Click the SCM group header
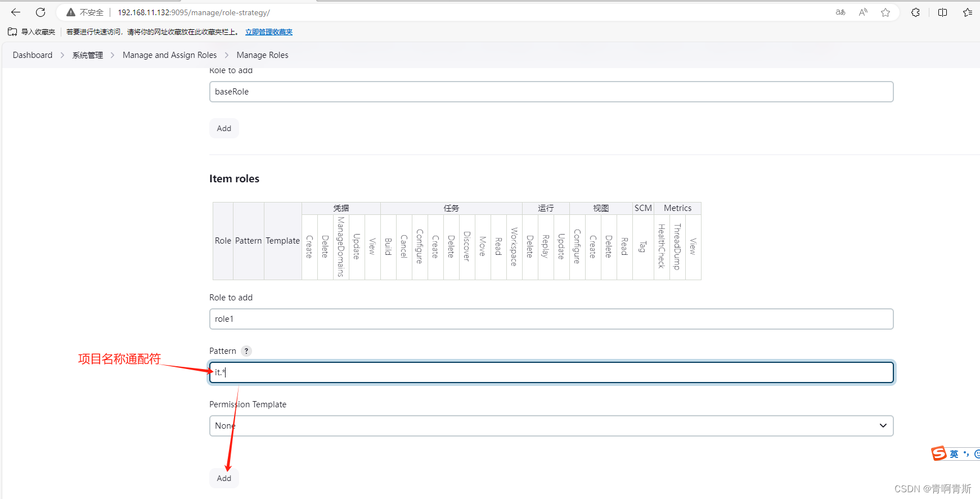The height and width of the screenshot is (499, 980). tap(643, 208)
